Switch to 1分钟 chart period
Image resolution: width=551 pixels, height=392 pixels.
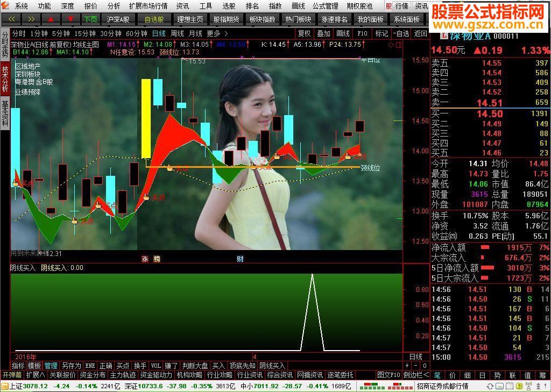click(x=39, y=33)
